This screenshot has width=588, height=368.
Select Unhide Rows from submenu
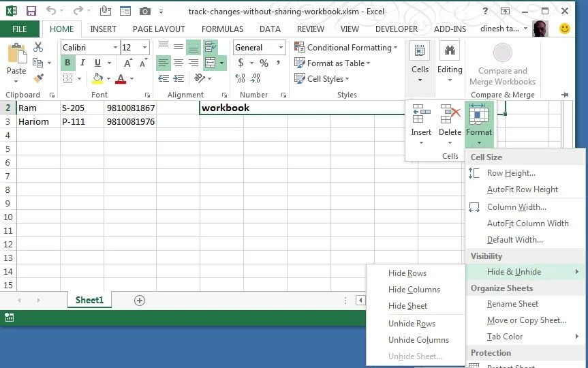click(412, 323)
